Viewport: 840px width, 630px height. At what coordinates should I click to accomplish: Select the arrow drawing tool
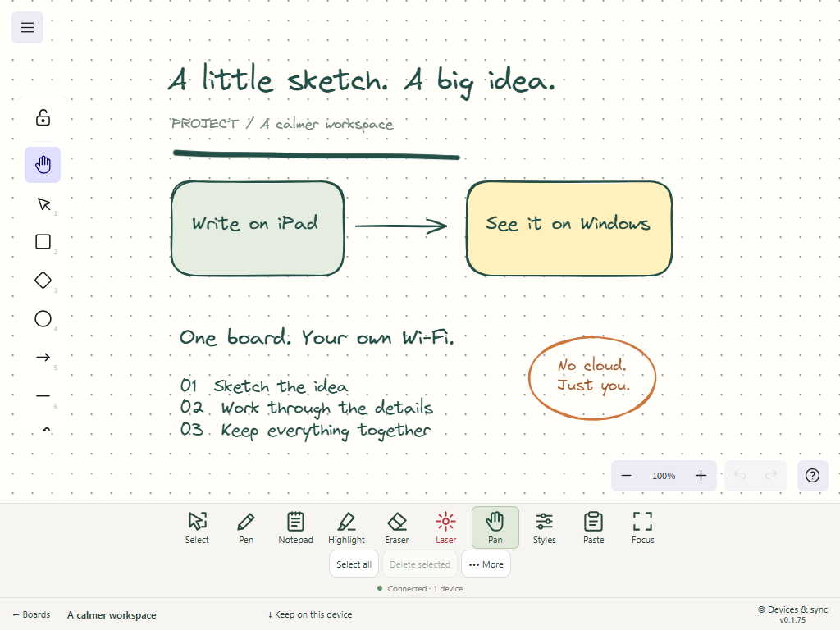pos(43,358)
